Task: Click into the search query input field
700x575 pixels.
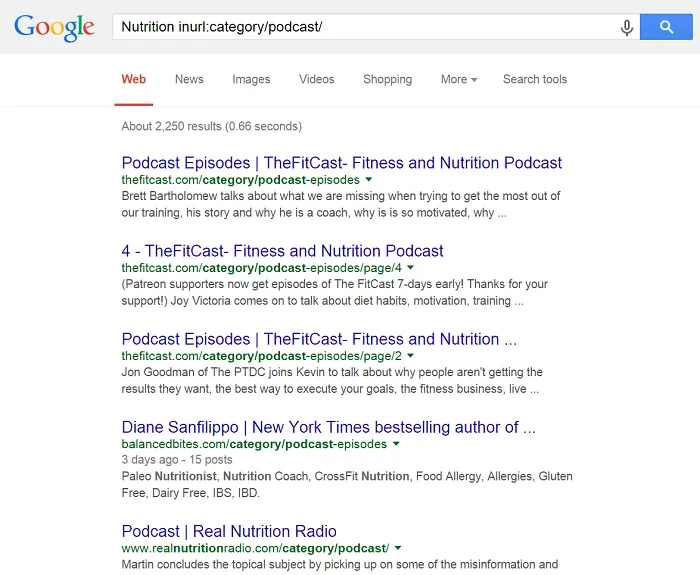Action: coord(366,27)
